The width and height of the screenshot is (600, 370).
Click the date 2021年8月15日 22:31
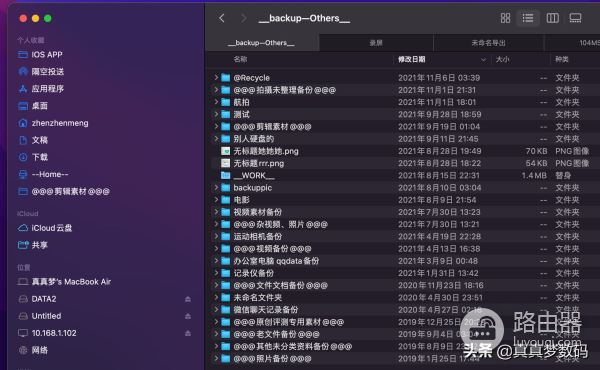point(439,176)
